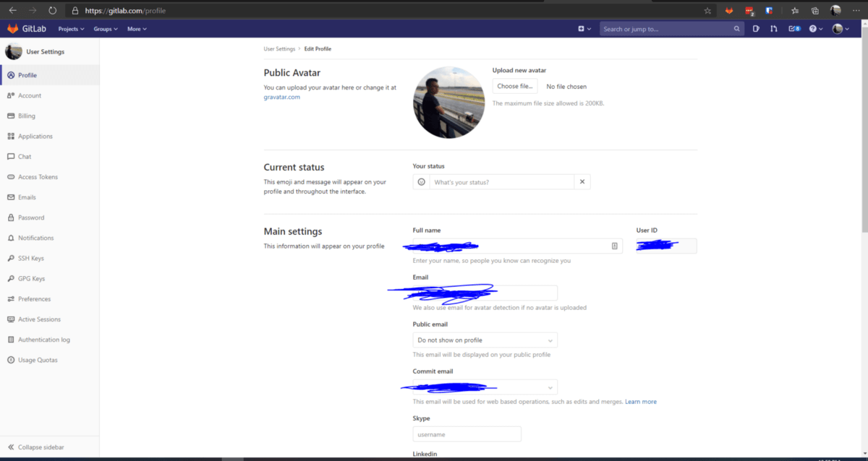
Task: Clear the status field with the X
Action: click(x=582, y=181)
